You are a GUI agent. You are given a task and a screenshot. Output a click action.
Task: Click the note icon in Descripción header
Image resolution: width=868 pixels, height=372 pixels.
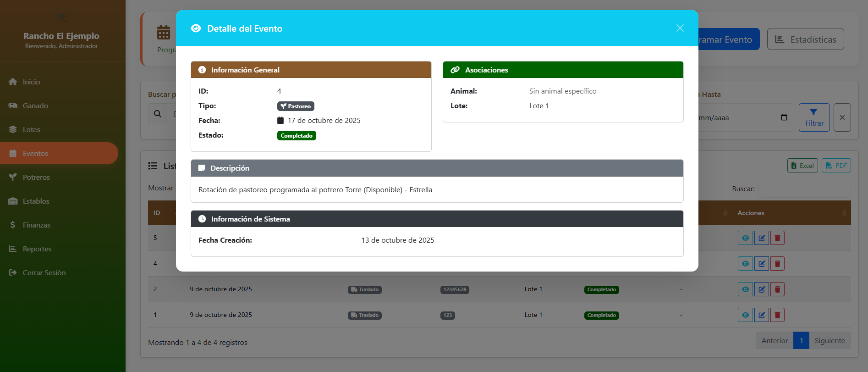coord(202,168)
